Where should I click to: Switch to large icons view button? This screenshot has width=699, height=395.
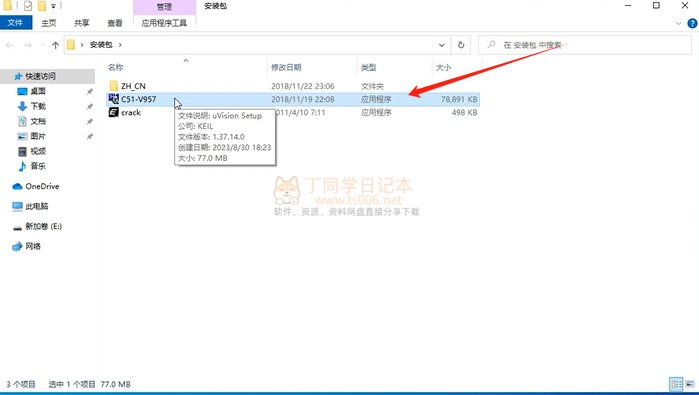(690, 384)
